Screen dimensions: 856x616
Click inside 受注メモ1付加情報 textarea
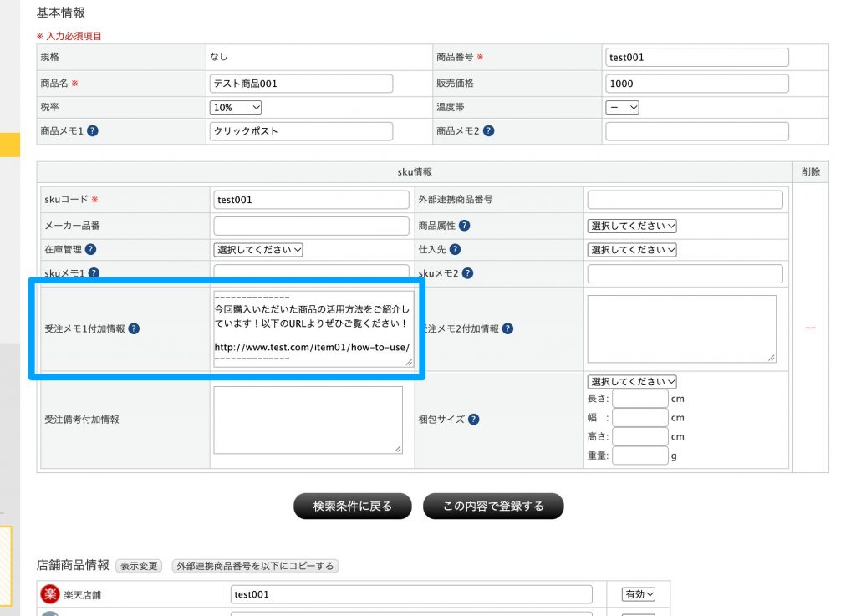point(314,329)
